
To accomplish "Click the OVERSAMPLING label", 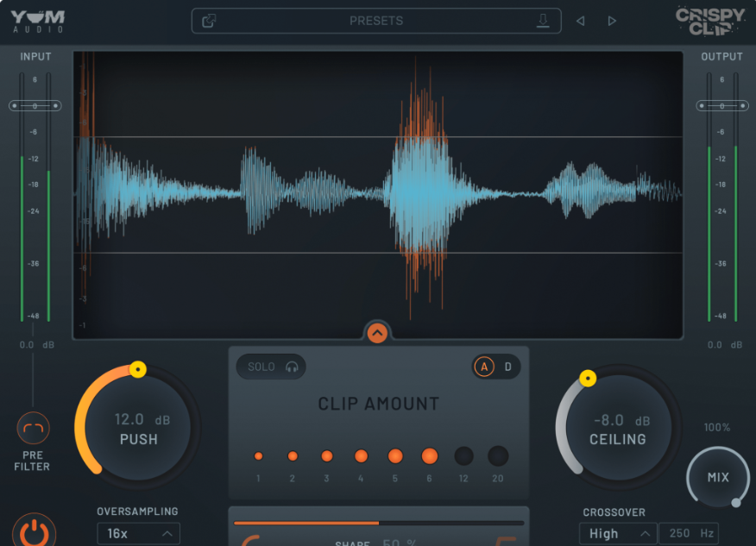I will pos(137,511).
